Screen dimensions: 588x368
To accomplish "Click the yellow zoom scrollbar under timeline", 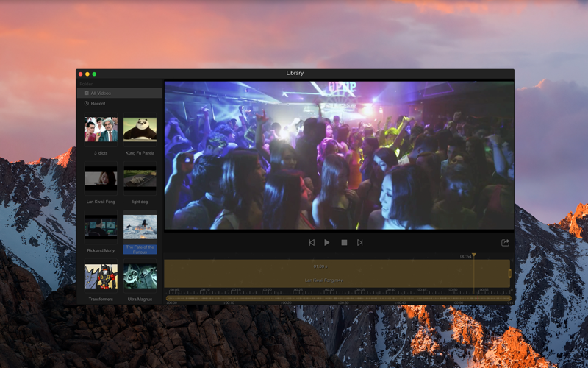I will pos(339,299).
